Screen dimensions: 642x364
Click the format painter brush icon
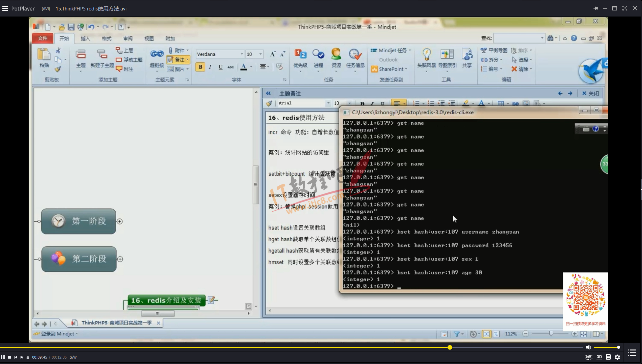58,69
